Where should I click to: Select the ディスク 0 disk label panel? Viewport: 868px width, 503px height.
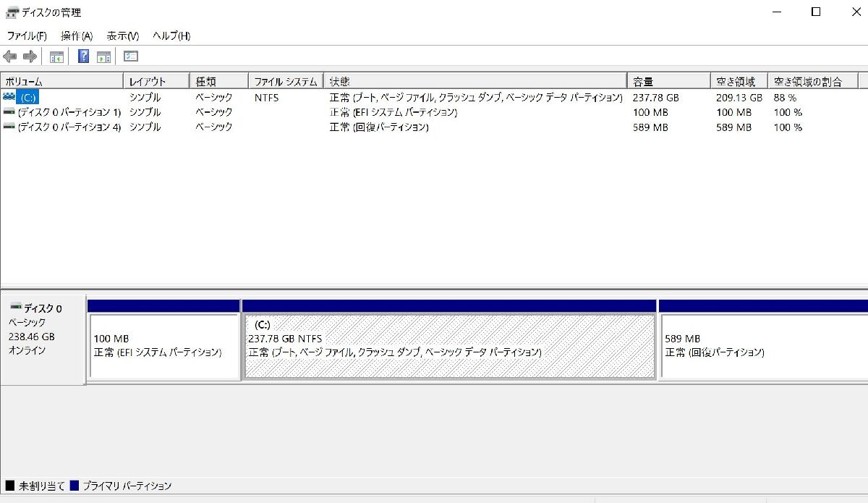point(43,340)
